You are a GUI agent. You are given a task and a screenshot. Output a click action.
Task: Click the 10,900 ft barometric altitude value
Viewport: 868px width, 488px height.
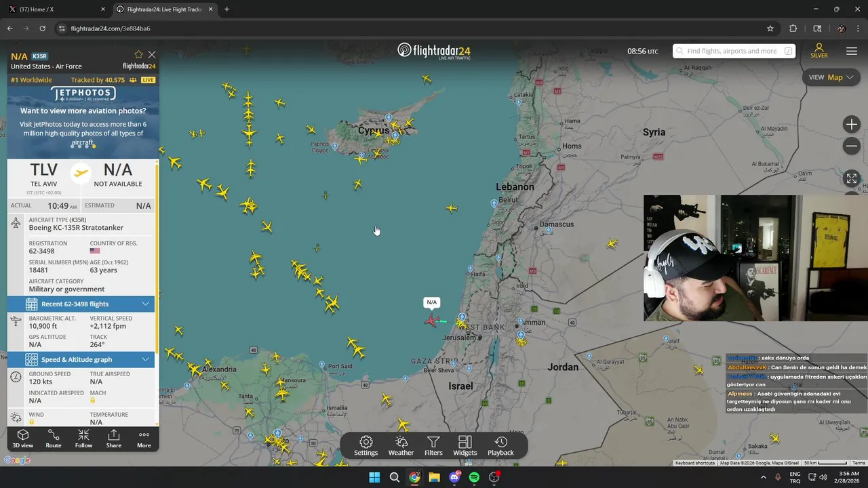(x=43, y=326)
